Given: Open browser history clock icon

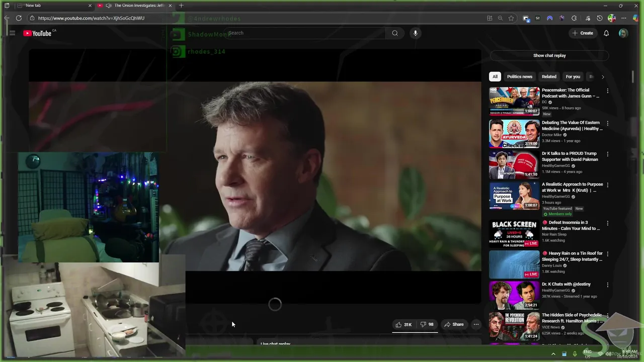Looking at the screenshot, I should [x=600, y=18].
